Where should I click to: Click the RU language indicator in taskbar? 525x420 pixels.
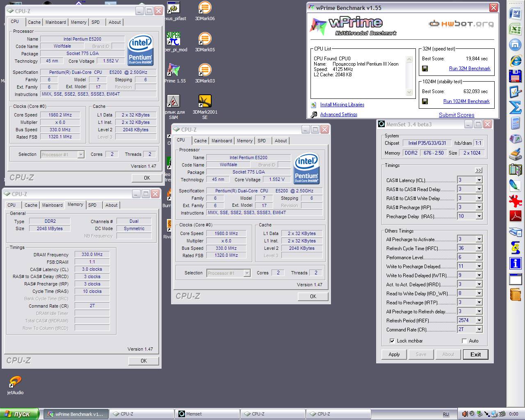[x=446, y=414]
